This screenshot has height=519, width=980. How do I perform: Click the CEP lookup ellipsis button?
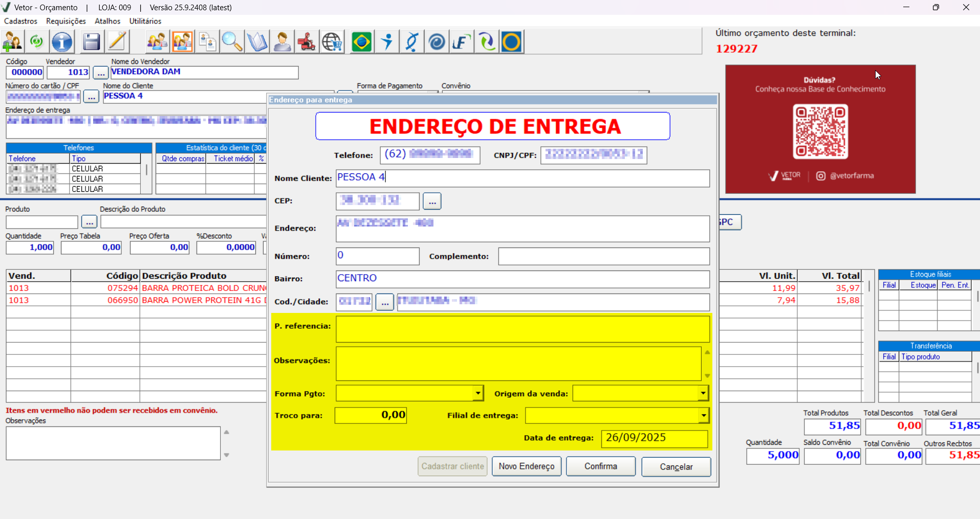432,201
